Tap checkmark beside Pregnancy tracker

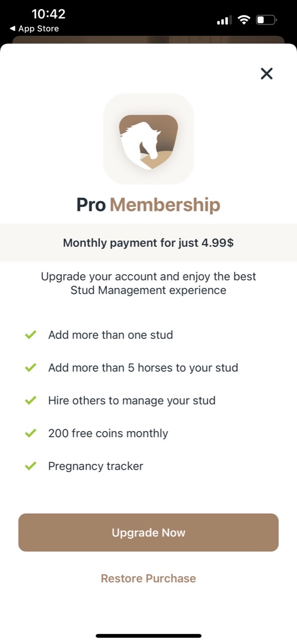31,466
